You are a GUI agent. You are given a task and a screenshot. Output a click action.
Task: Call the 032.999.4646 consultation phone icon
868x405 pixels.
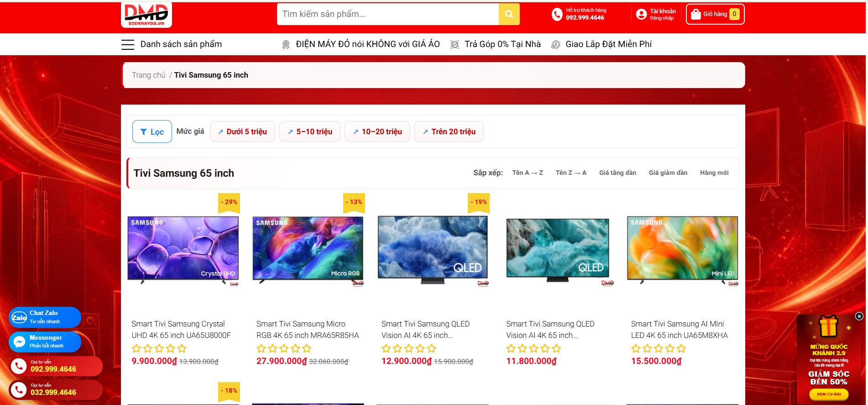pos(19,389)
